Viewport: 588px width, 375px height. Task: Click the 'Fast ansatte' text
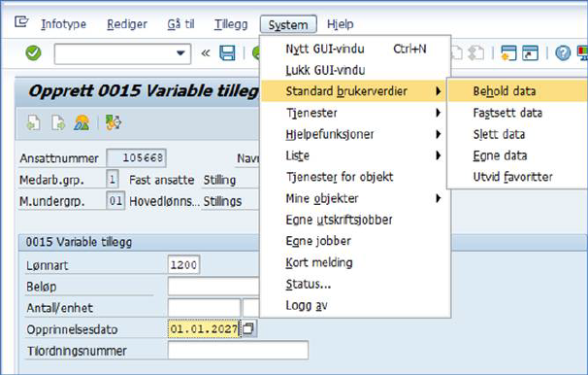click(162, 180)
